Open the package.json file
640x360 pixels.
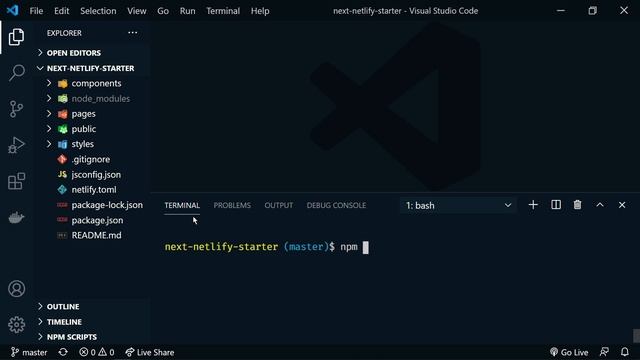click(91, 220)
